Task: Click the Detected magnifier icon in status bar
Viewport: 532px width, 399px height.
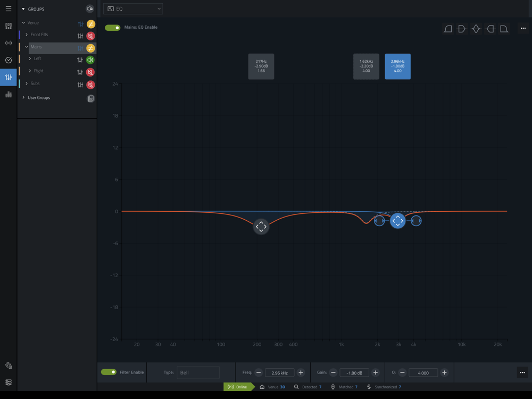Action: tap(296, 387)
